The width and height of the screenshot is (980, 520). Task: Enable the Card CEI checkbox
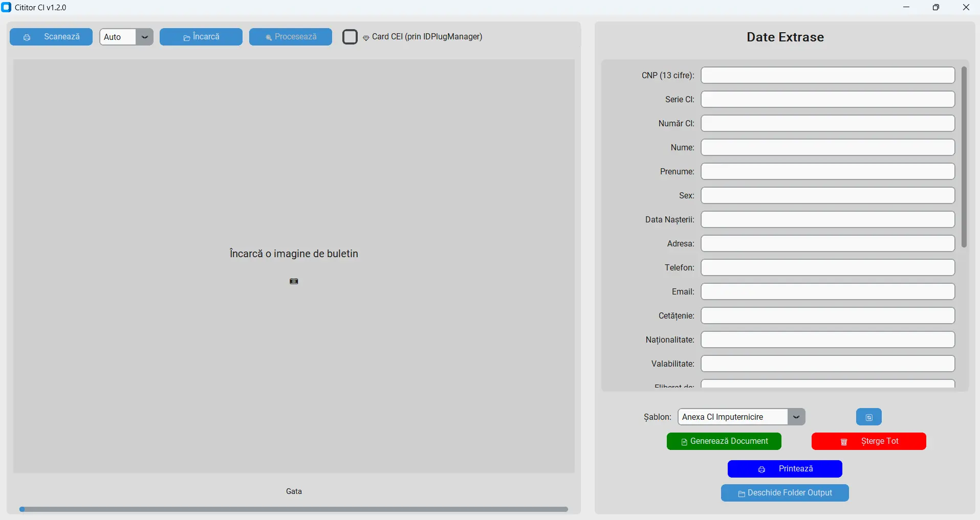[x=350, y=37]
